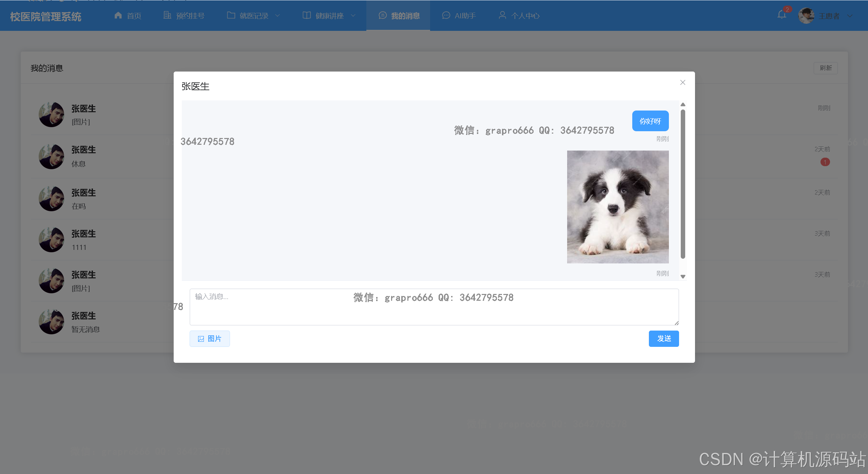Viewport: 868px width, 474px height.
Task: Click the 你好呀 message bubble
Action: pos(651,121)
